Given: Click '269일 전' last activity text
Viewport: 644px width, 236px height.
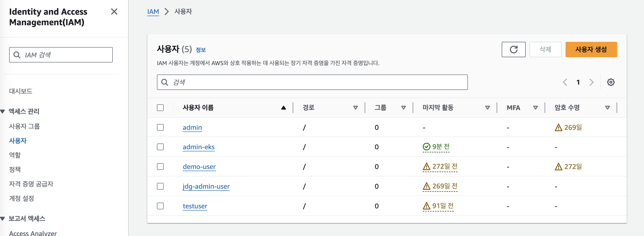Looking at the screenshot, I should 445,186.
